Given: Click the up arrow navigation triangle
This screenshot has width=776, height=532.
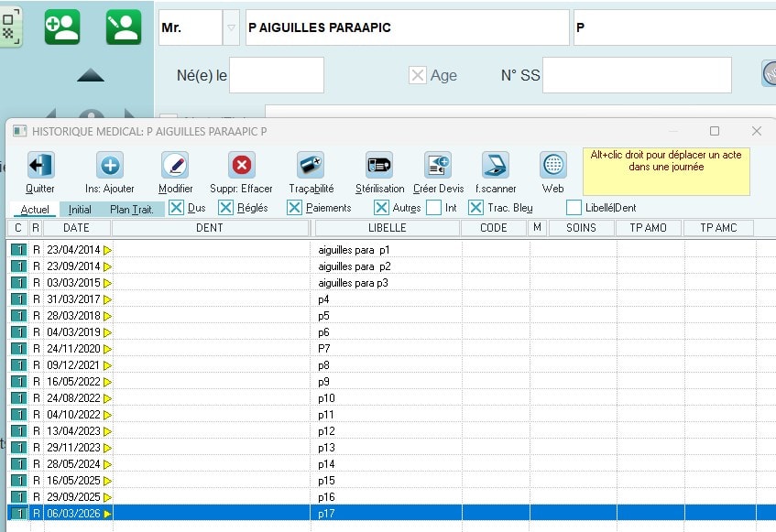Looking at the screenshot, I should [x=91, y=75].
